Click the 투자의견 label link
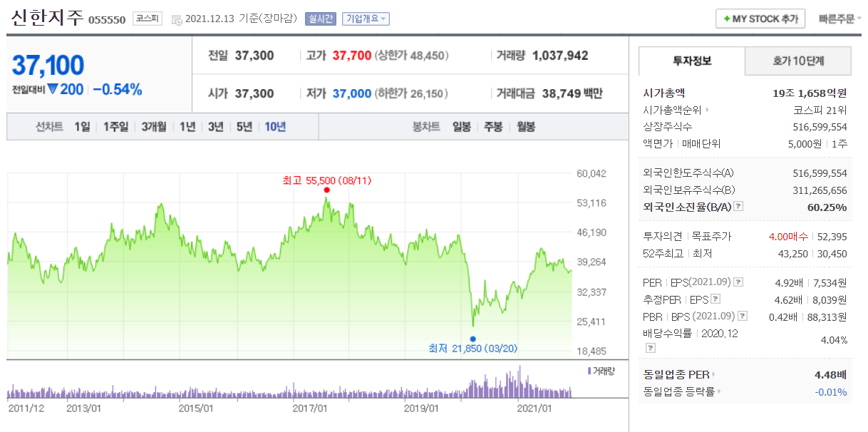Image resolution: width=868 pixels, height=432 pixels. tap(662, 236)
